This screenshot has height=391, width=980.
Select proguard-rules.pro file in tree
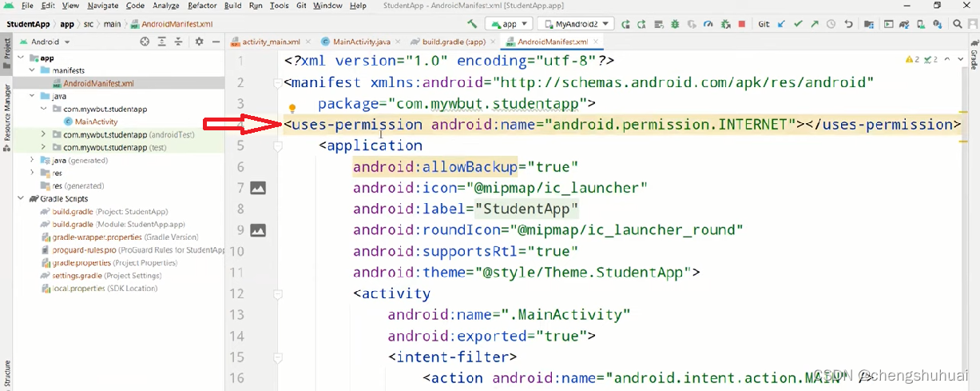132,249
